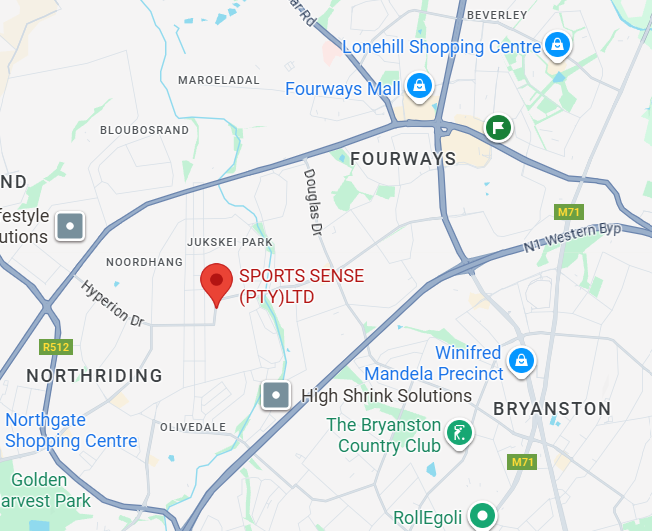Select the BRYANSTON area label

[552, 409]
